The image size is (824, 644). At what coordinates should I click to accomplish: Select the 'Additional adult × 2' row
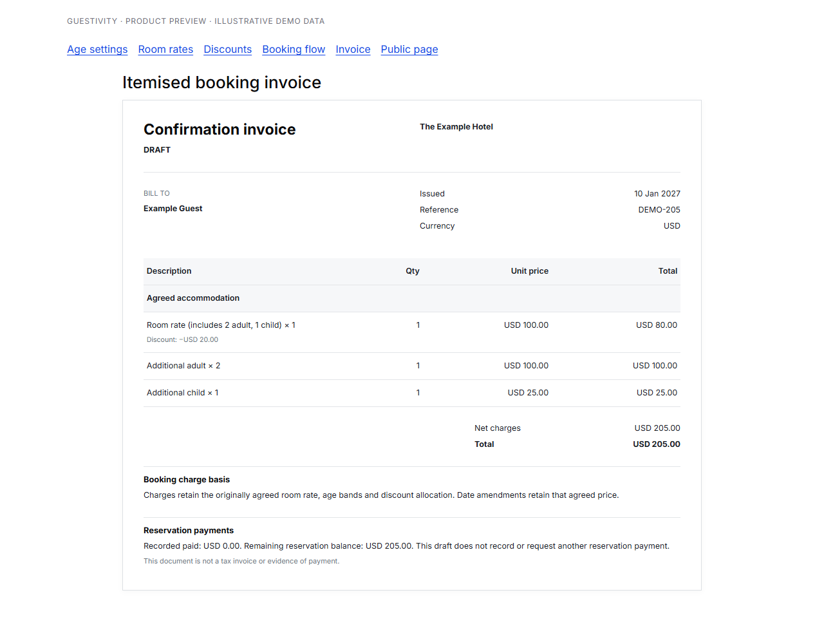point(412,366)
